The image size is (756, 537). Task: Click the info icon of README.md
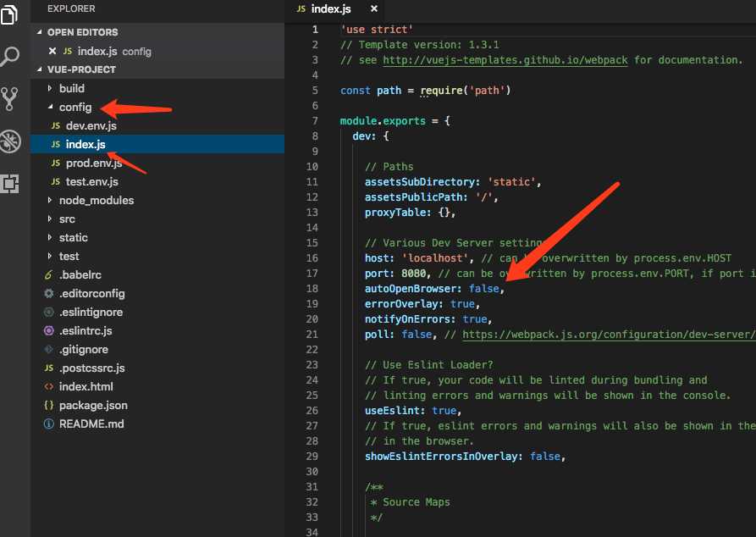tap(49, 424)
